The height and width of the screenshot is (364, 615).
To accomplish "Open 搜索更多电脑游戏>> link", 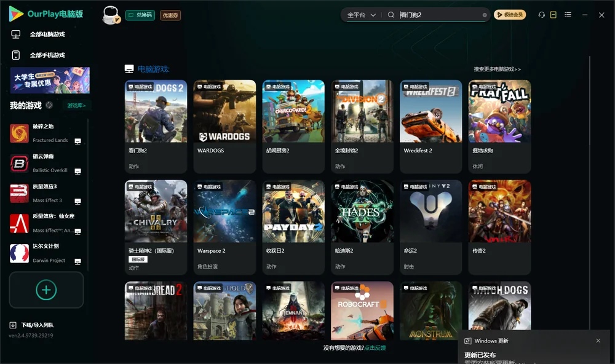I will tap(497, 69).
